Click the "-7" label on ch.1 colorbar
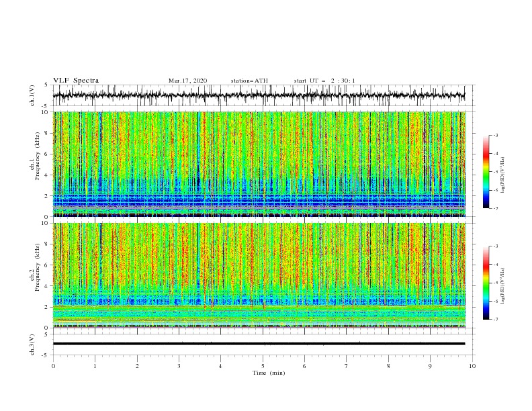The width and height of the screenshot is (532, 411). click(496, 208)
